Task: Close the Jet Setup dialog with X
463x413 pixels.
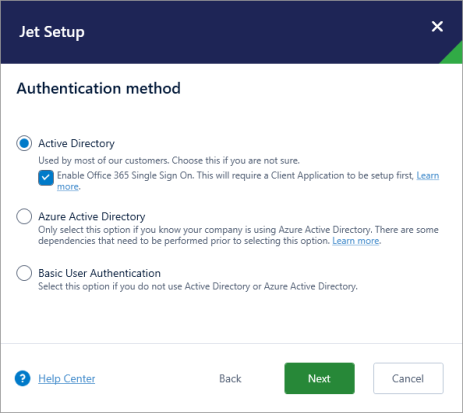Action: pyautogui.click(x=437, y=26)
